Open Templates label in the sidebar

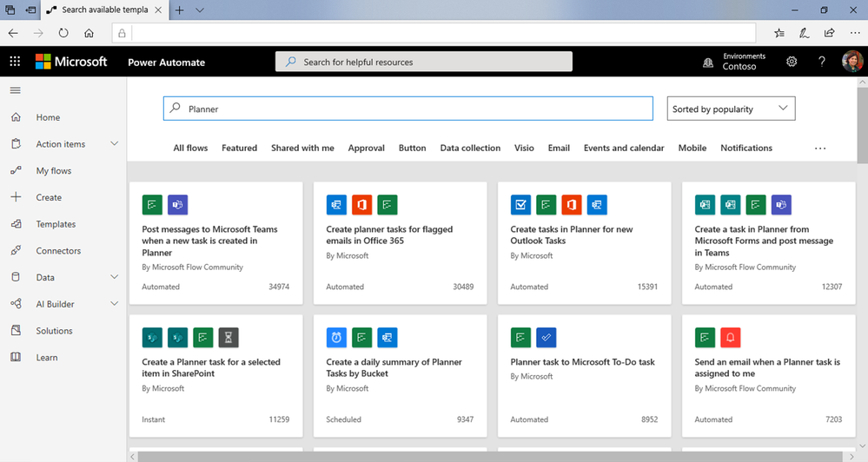(56, 224)
